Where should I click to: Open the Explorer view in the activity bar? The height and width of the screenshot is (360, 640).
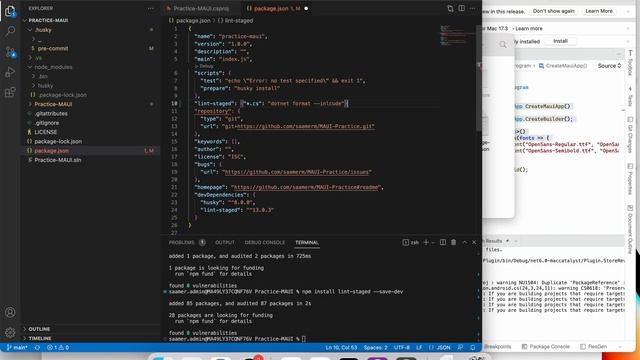point(10,11)
